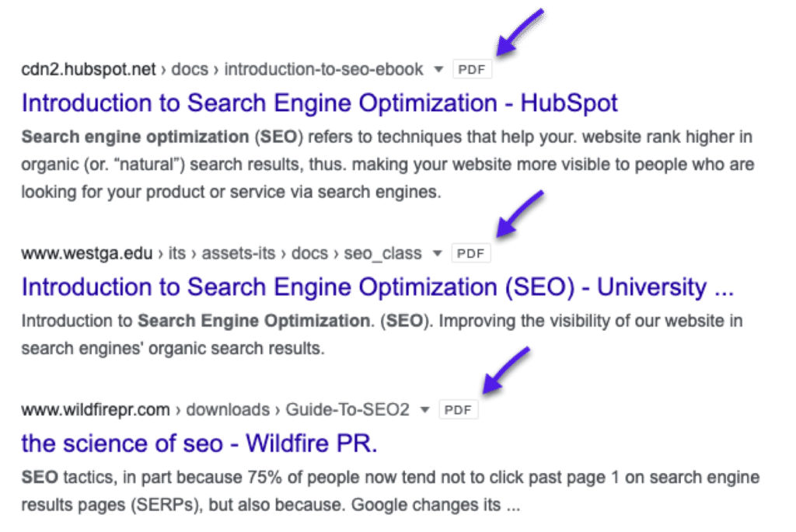
Task: Open the cdn2.hubspot.net breadcrumb dropdown arrow
Action: click(436, 69)
